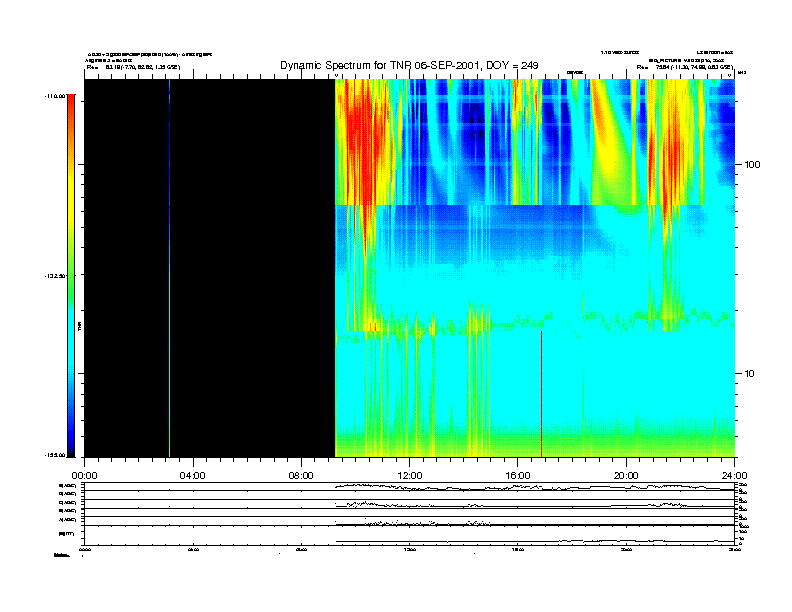Click the red vertical line in the spectrum
Viewport: 792px width, 612px height.
click(541, 394)
